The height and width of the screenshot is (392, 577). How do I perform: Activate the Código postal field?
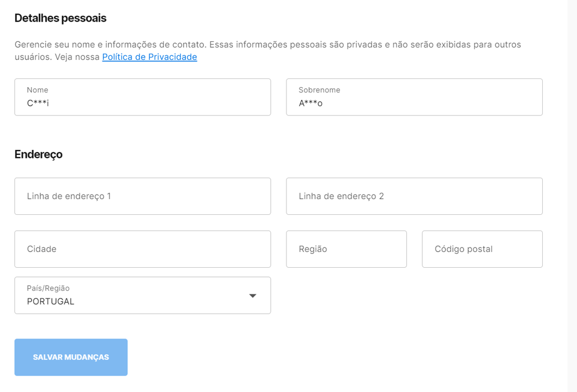click(x=482, y=249)
